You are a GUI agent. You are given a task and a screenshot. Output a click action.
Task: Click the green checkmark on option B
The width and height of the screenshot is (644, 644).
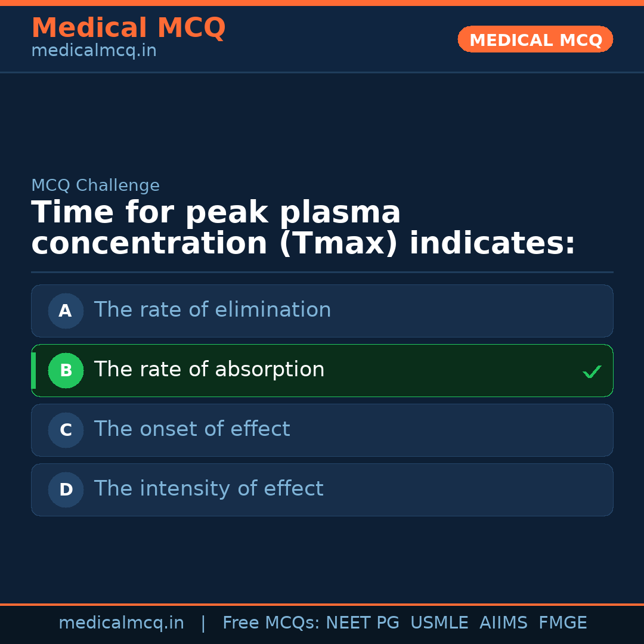[x=592, y=372]
